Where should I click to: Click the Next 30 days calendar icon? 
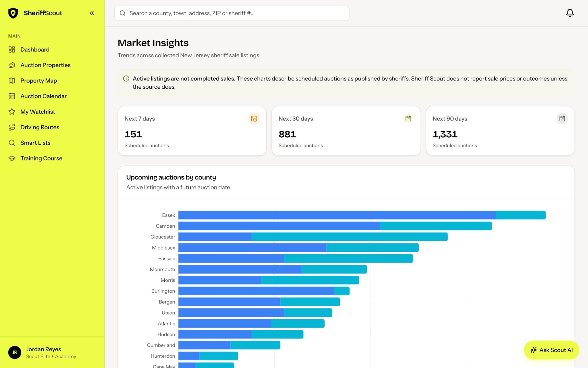click(x=408, y=118)
